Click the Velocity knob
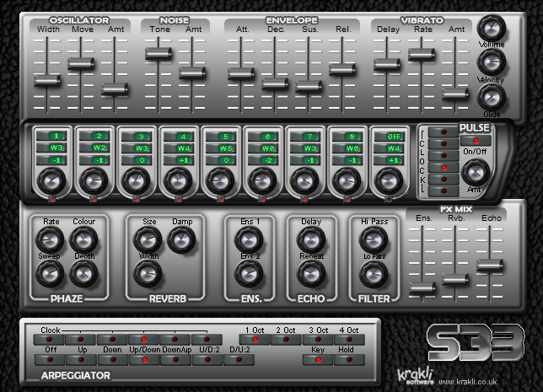This screenshot has width=543, height=392. tap(491, 62)
